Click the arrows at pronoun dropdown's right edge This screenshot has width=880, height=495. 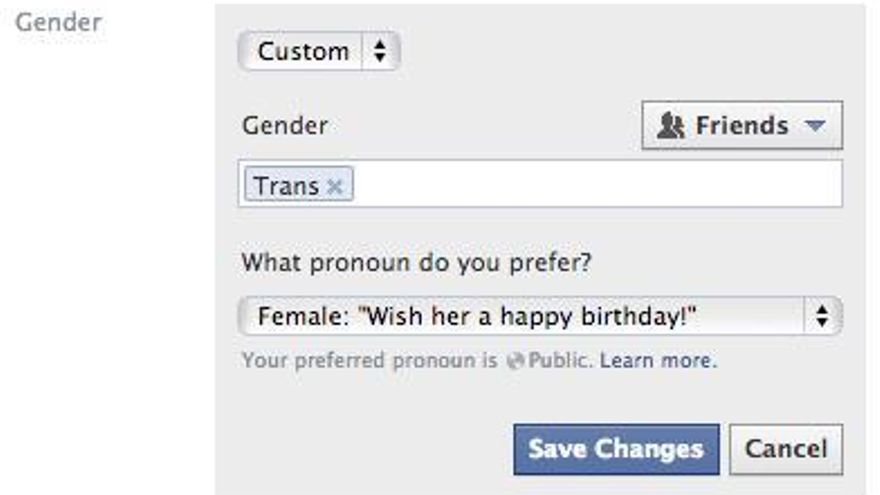pos(823,317)
